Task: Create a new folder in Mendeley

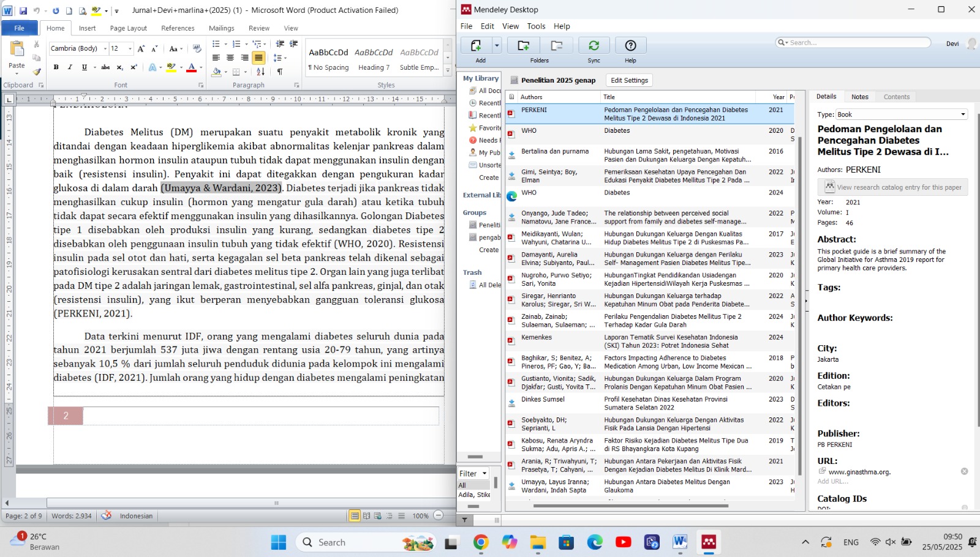Action: [524, 46]
